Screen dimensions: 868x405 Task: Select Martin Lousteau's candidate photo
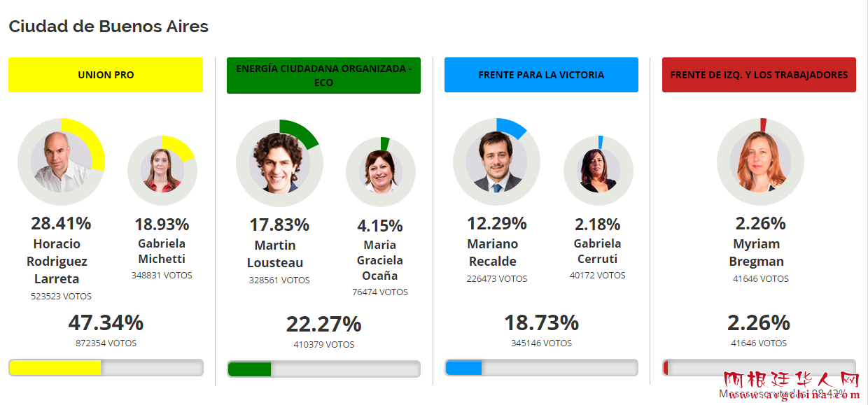click(279, 163)
